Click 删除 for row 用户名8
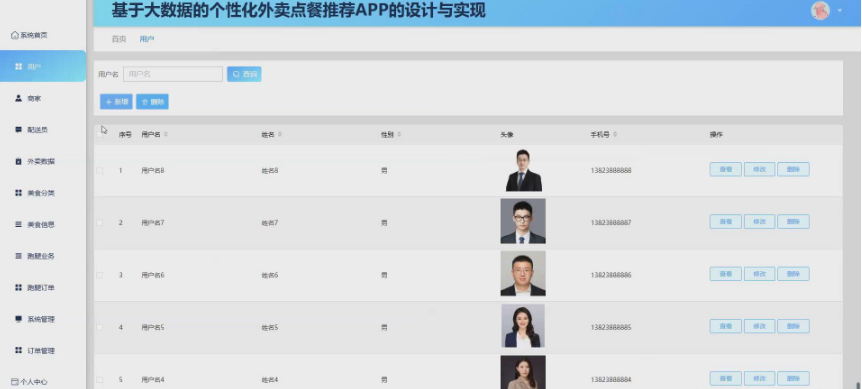 pos(793,169)
